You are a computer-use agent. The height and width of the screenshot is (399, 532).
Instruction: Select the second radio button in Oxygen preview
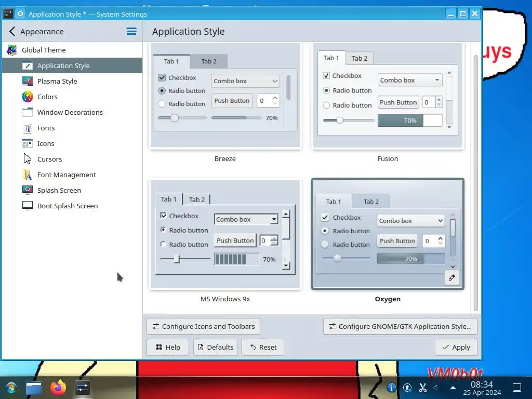tap(325, 245)
